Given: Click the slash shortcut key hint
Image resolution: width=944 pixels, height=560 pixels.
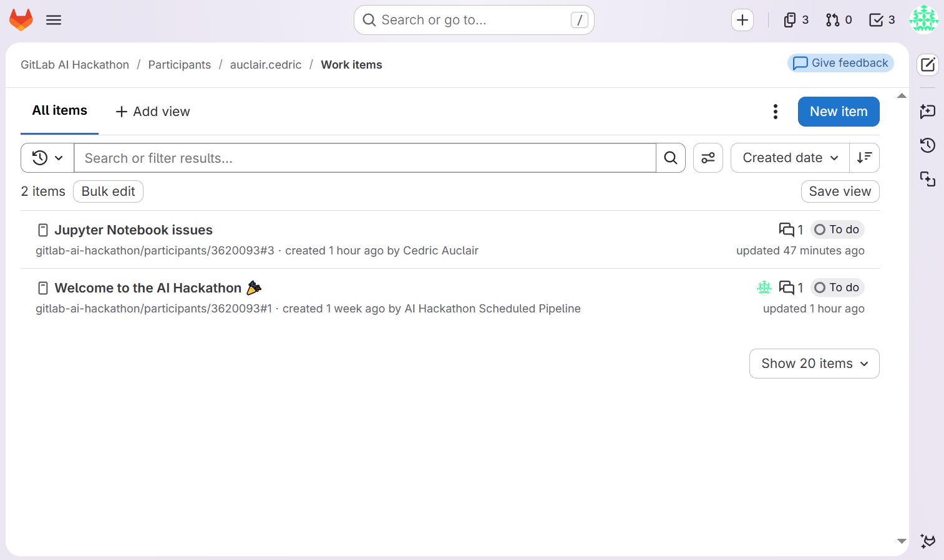Looking at the screenshot, I should click(x=580, y=20).
